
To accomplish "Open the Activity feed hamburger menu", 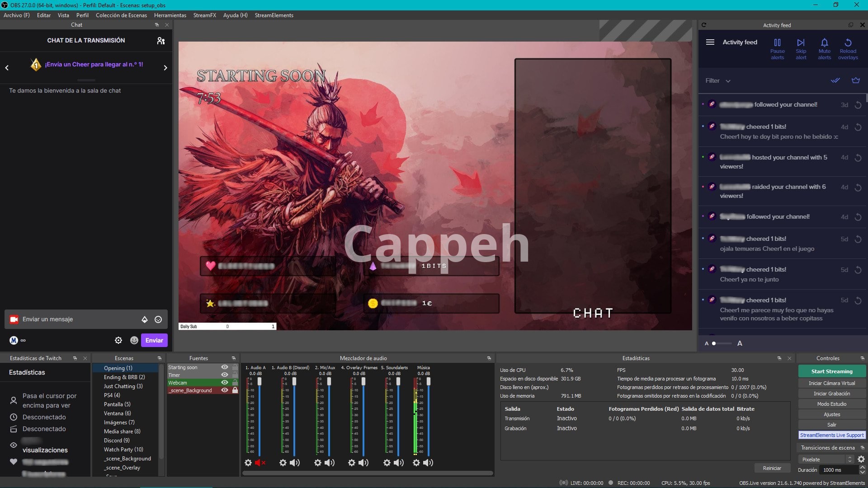I will coord(710,42).
